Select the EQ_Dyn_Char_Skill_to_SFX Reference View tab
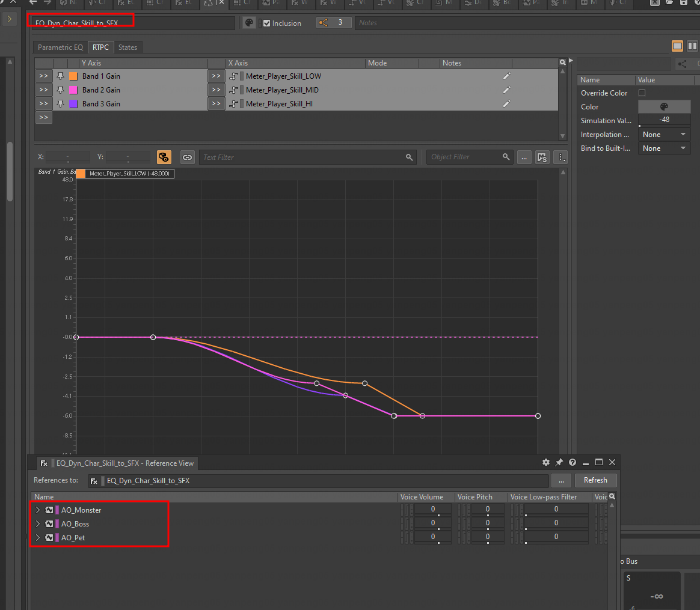The image size is (700, 610). (x=117, y=463)
